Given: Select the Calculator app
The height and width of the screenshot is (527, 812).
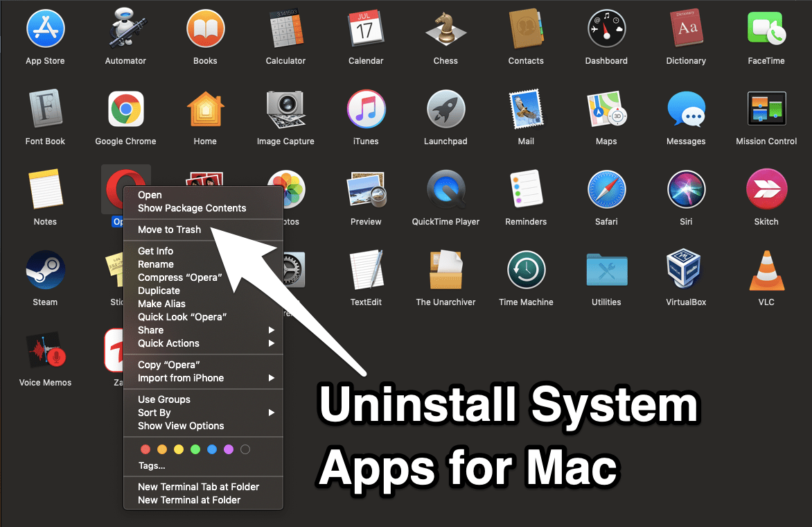Looking at the screenshot, I should (285, 28).
